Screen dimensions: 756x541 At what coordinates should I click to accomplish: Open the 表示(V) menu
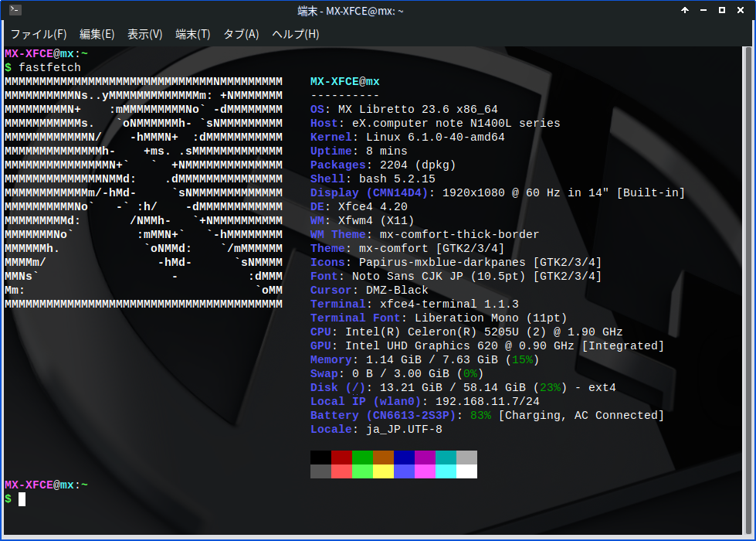(144, 34)
